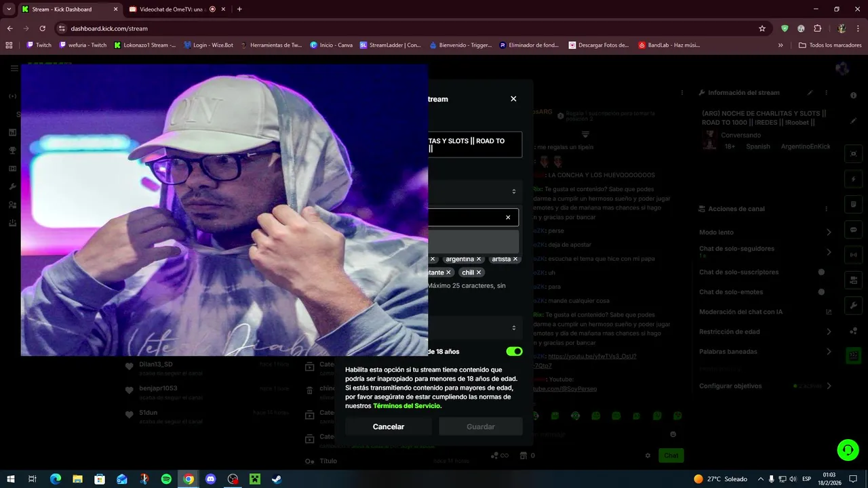The width and height of the screenshot is (868, 488).
Task: Reload the page
Action: 42,28
